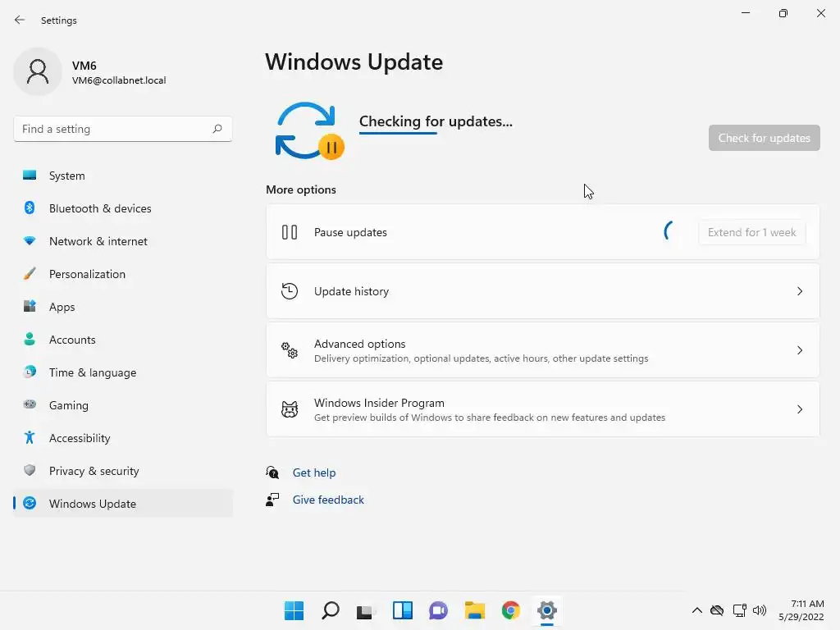The width and height of the screenshot is (840, 630).
Task: Click the Privacy & security shield icon
Action: click(x=30, y=470)
